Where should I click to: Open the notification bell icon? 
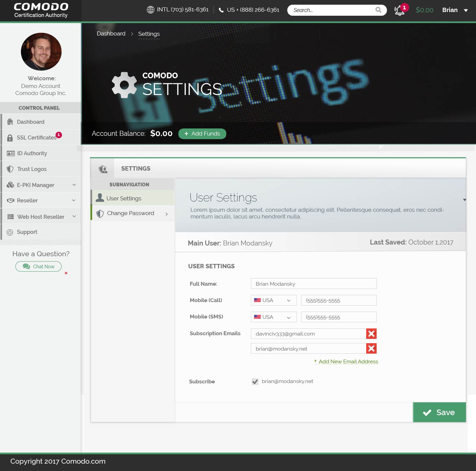pos(399,10)
